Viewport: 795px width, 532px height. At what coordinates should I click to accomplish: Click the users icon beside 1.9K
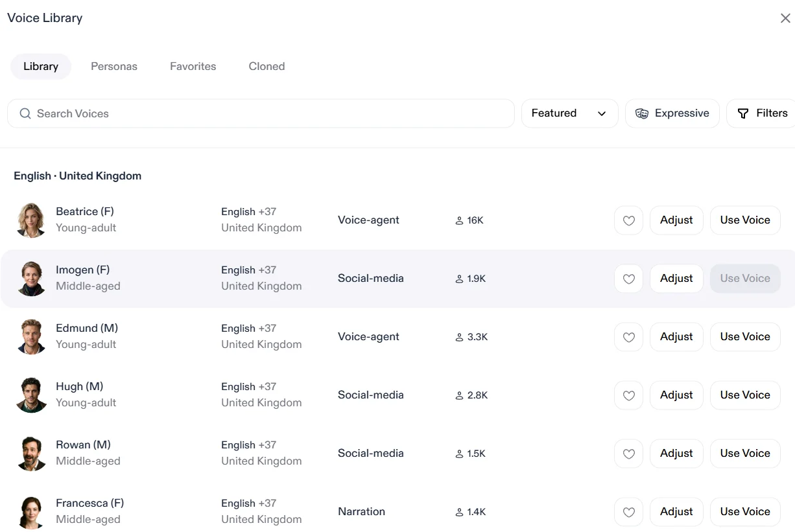pos(460,279)
